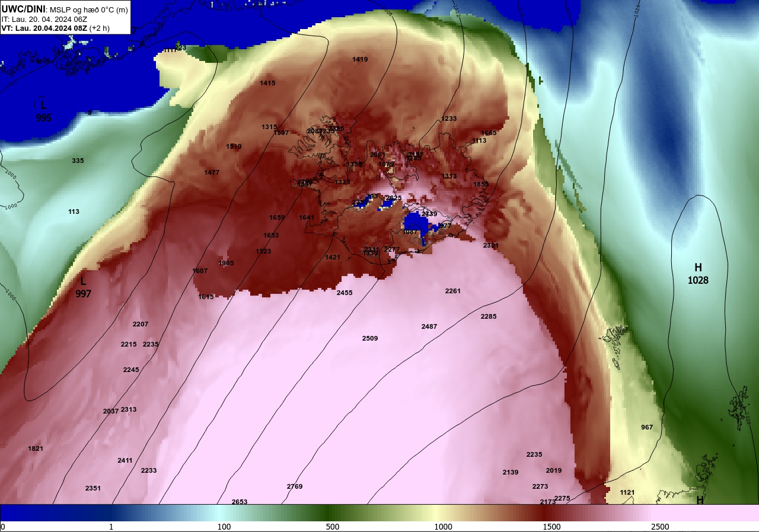Click the color legend tick label 1500

[x=551, y=527]
